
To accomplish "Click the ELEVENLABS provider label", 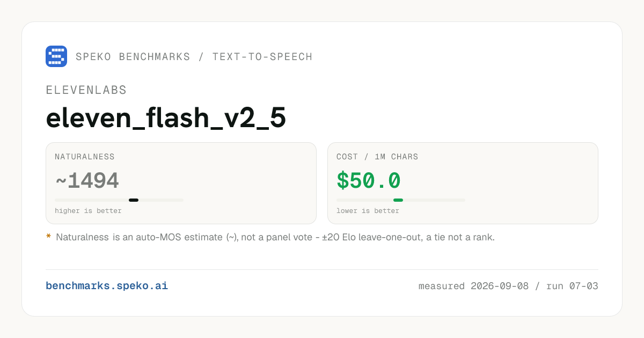I will (86, 90).
